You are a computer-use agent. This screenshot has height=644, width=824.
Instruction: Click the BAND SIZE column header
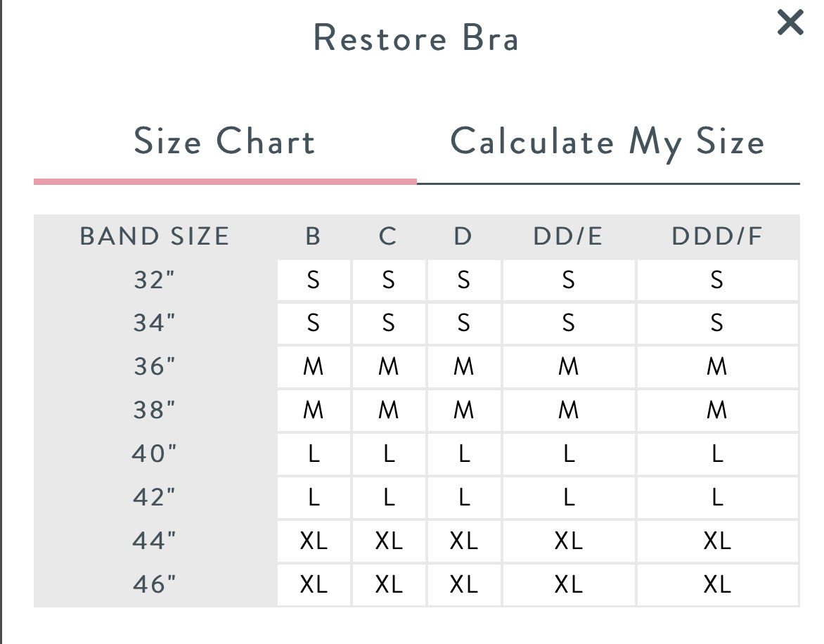click(155, 237)
